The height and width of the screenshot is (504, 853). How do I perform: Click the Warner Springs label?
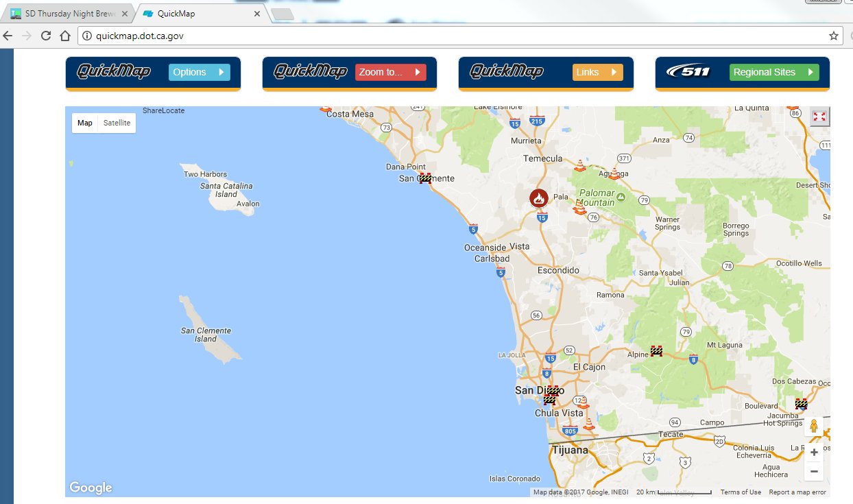tap(667, 223)
